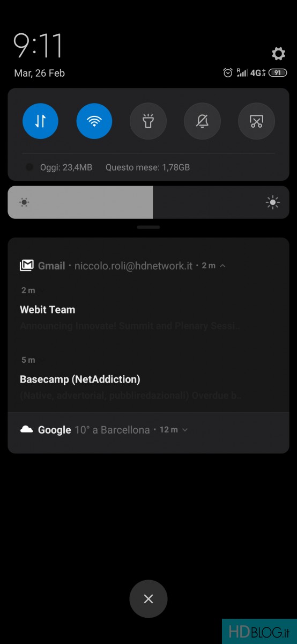
Task: Toggle mobile data quick tile
Action: (41, 121)
